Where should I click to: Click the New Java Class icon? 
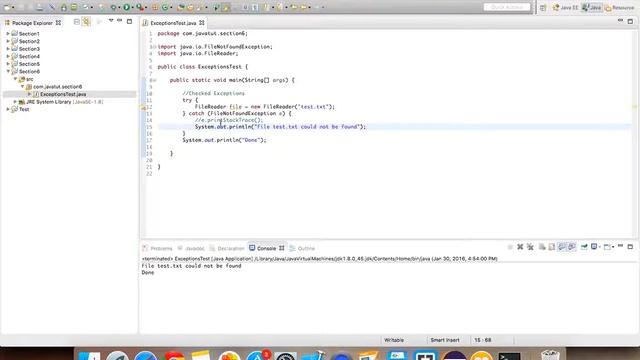click(165, 7)
